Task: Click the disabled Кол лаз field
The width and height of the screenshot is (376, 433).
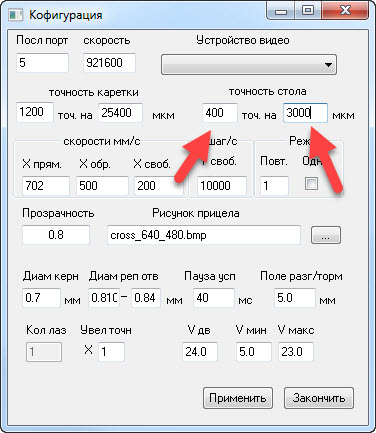Action: click(x=44, y=352)
